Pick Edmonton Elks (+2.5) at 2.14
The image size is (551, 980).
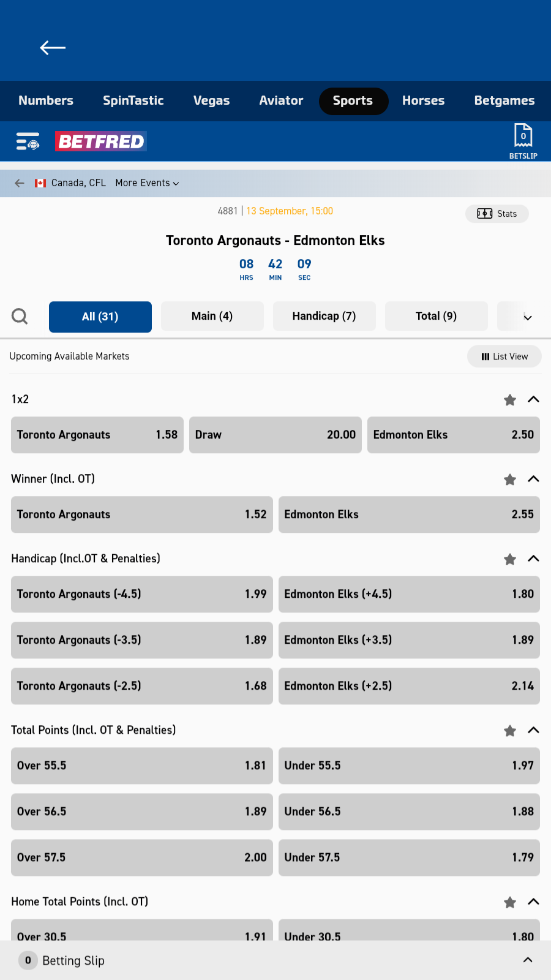(x=409, y=686)
